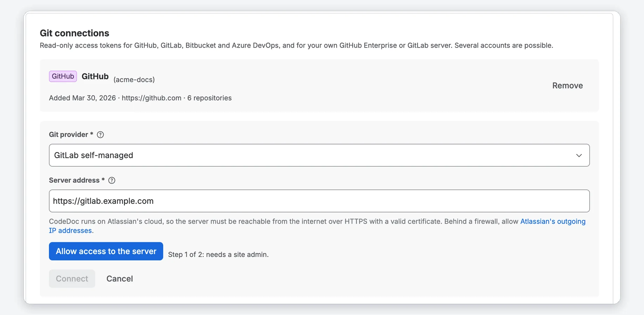Remove the GitHub acme-docs connection
644x315 pixels.
(x=567, y=85)
